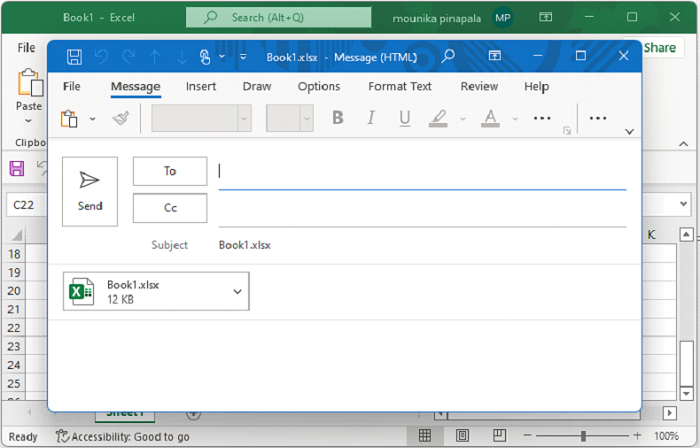Go to previous item with up arrow
Screen dimensions: 700x448
click(x=155, y=57)
